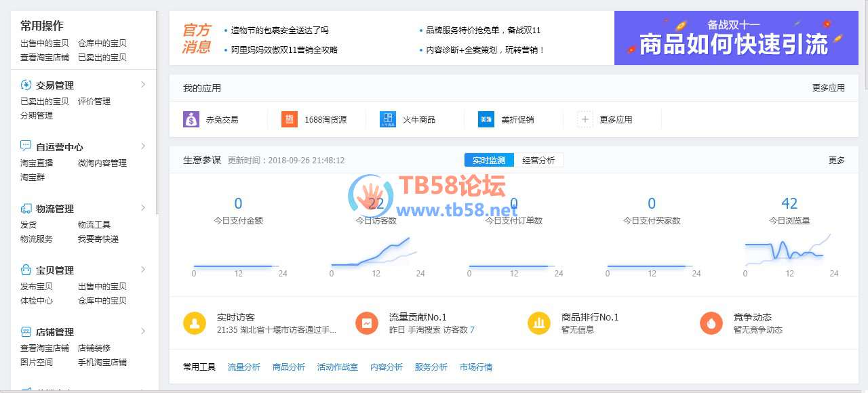Click the 实时访客 yellow person icon
This screenshot has width=868, height=393.
(x=195, y=323)
